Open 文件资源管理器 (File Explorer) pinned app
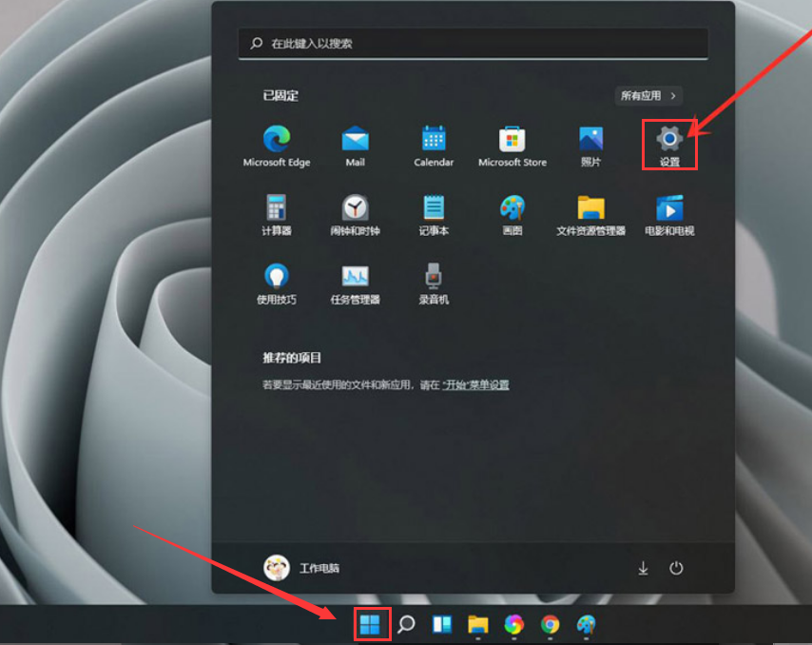This screenshot has width=812, height=645. (x=590, y=210)
